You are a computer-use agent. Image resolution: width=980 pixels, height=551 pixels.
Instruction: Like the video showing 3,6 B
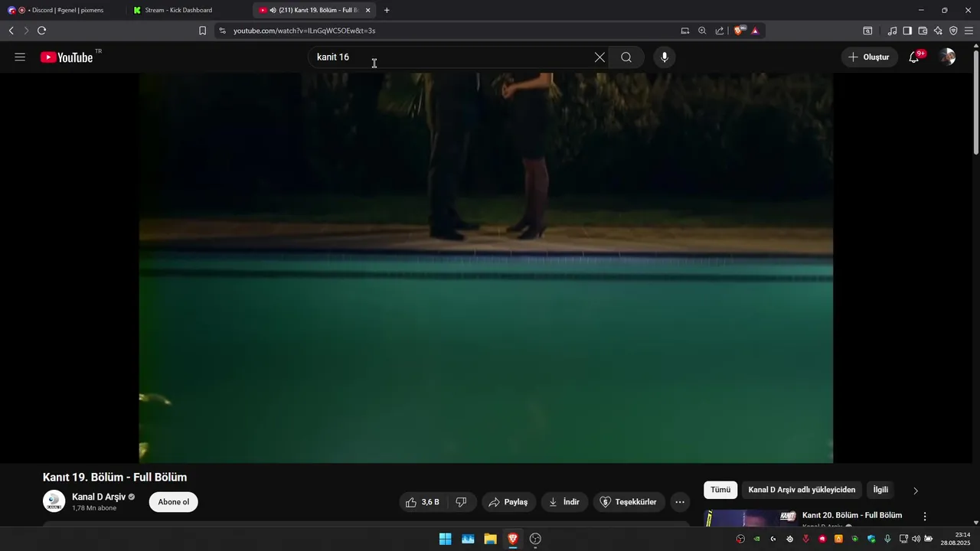click(423, 502)
